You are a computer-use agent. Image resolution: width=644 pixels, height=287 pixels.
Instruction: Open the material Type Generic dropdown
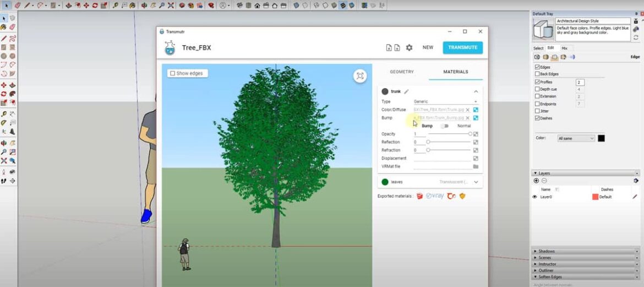click(x=446, y=101)
